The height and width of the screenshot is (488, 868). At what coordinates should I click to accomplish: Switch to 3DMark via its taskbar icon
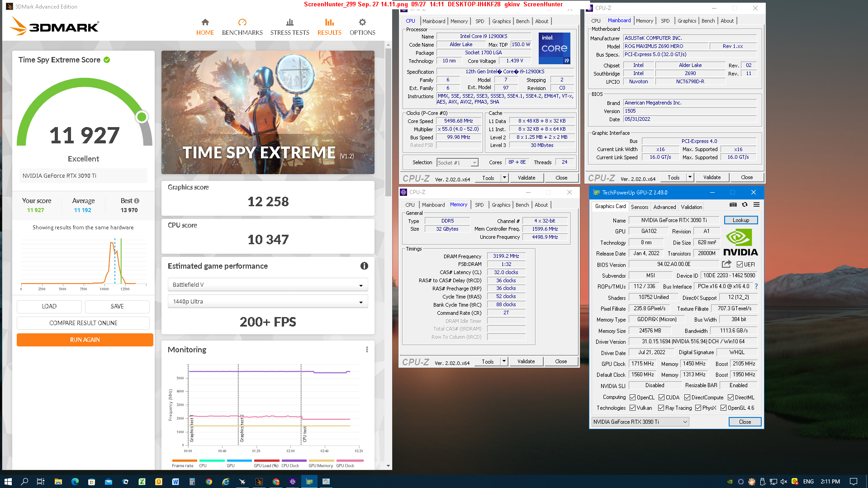(x=259, y=482)
